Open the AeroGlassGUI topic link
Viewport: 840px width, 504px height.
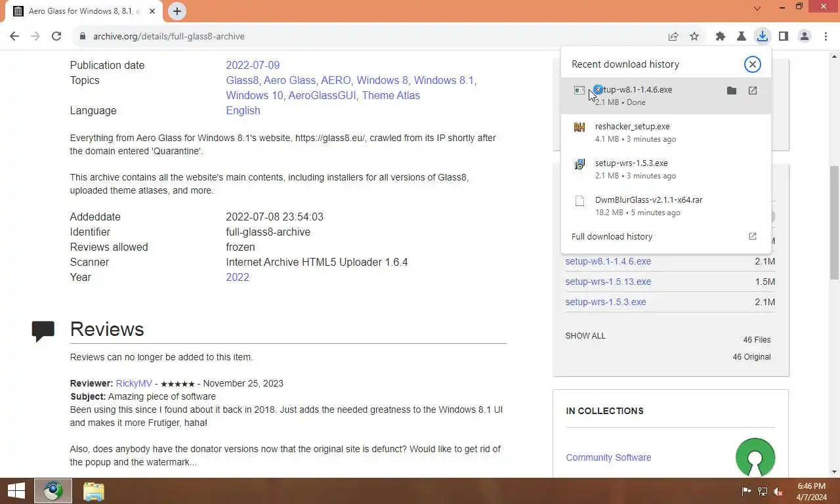[322, 95]
